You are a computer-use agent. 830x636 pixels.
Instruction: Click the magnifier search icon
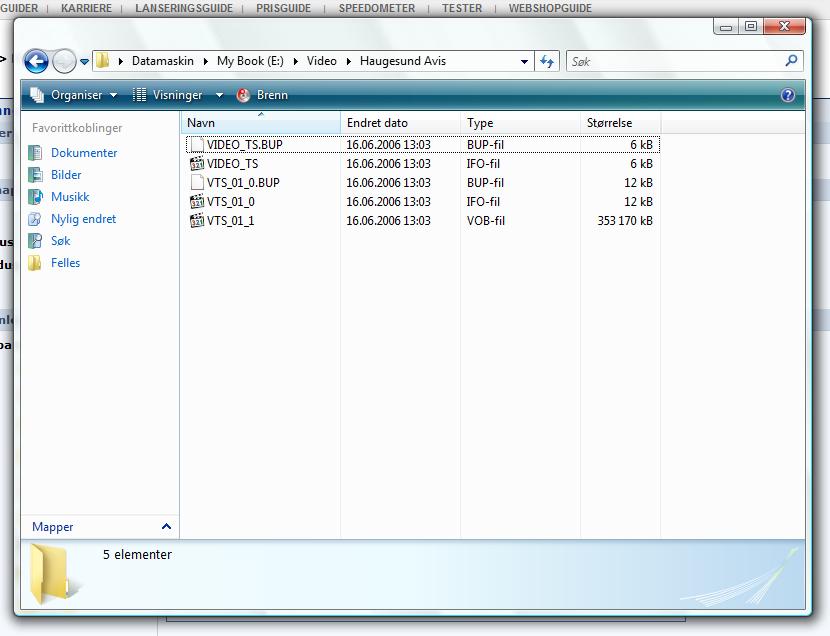(791, 61)
